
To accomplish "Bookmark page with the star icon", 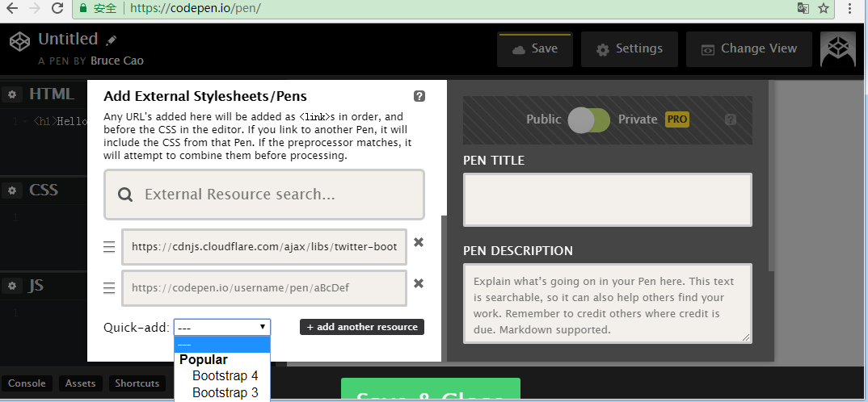I will [x=824, y=8].
